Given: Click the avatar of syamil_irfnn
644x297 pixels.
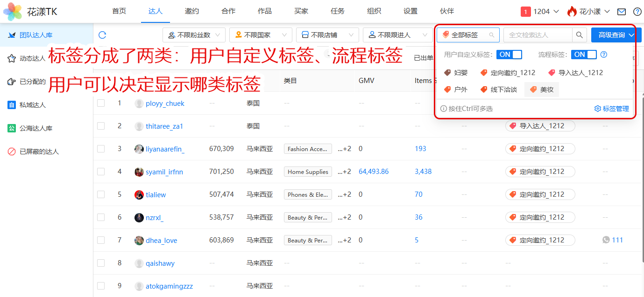Looking at the screenshot, I should click(x=139, y=172).
